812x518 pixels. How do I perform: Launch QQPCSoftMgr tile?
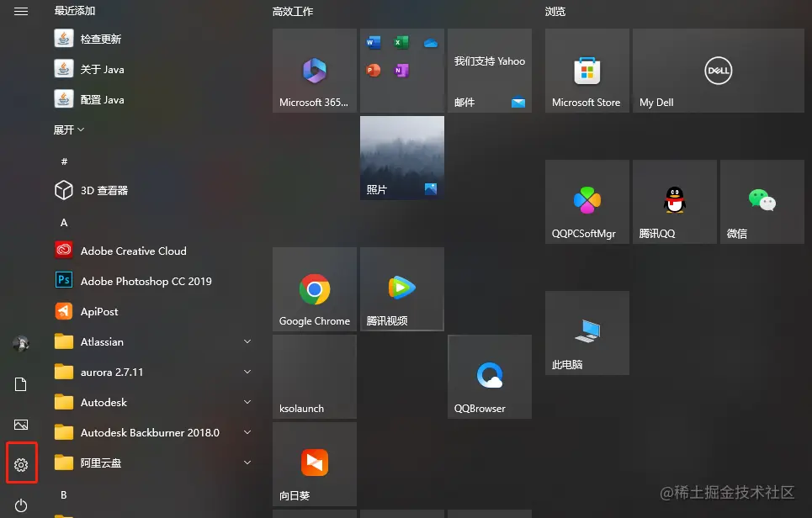pyautogui.click(x=587, y=201)
